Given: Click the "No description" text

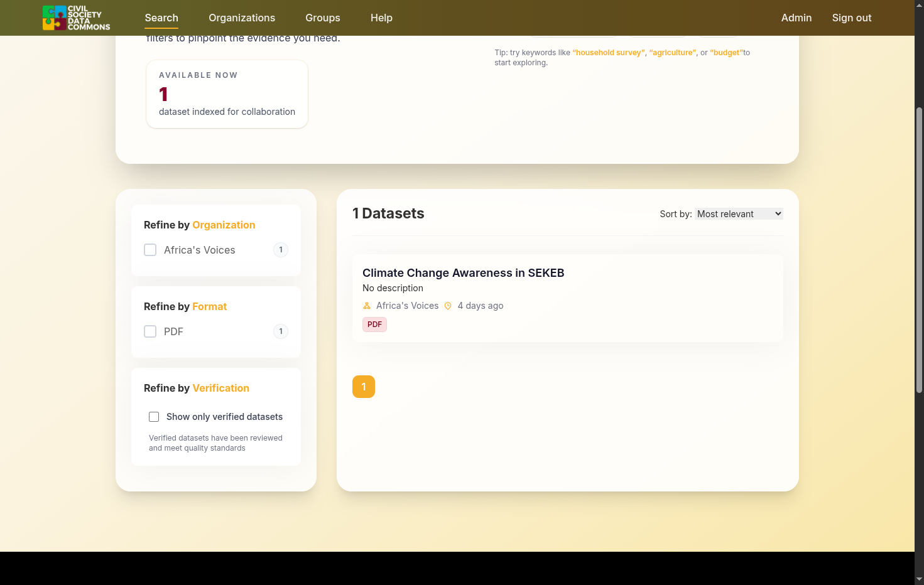Looking at the screenshot, I should pyautogui.click(x=393, y=288).
